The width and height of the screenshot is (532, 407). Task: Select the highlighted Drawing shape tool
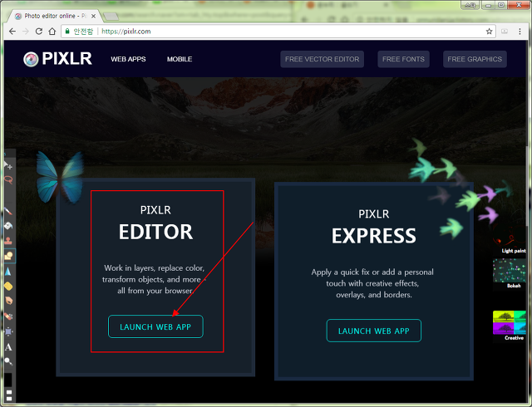(x=9, y=256)
